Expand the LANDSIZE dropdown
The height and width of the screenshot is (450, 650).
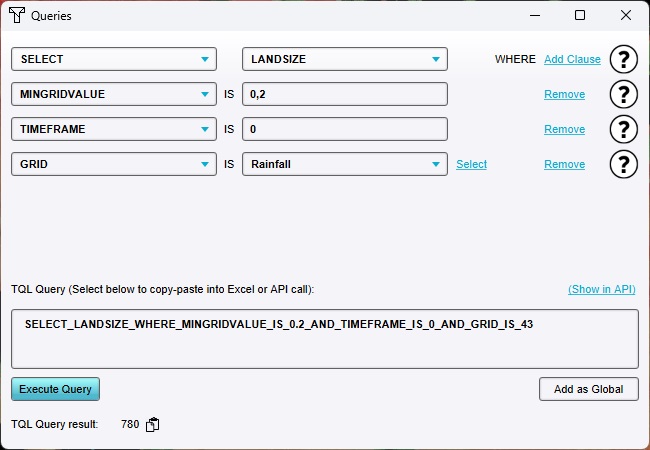pos(344,59)
